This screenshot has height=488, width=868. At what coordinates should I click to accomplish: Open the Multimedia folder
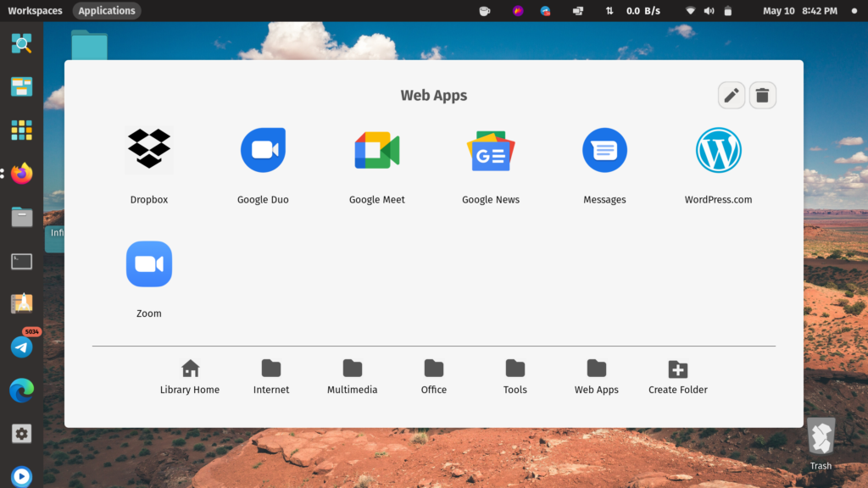tap(352, 377)
